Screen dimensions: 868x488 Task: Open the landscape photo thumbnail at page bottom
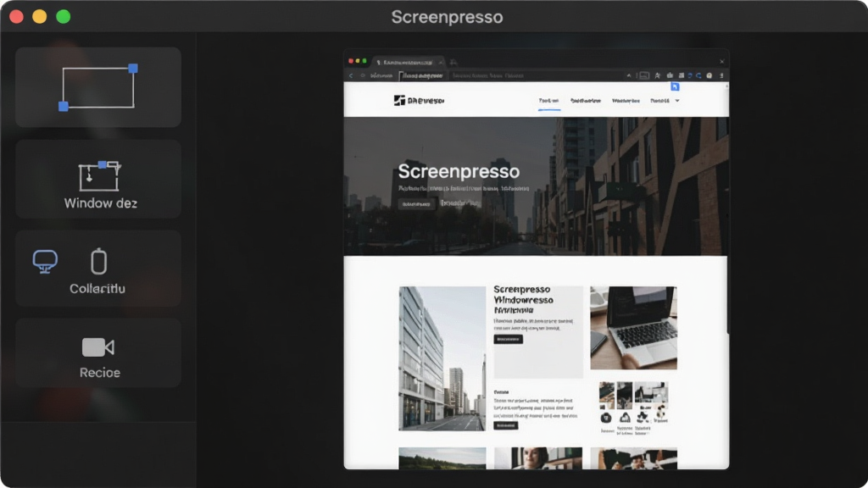tap(442, 458)
